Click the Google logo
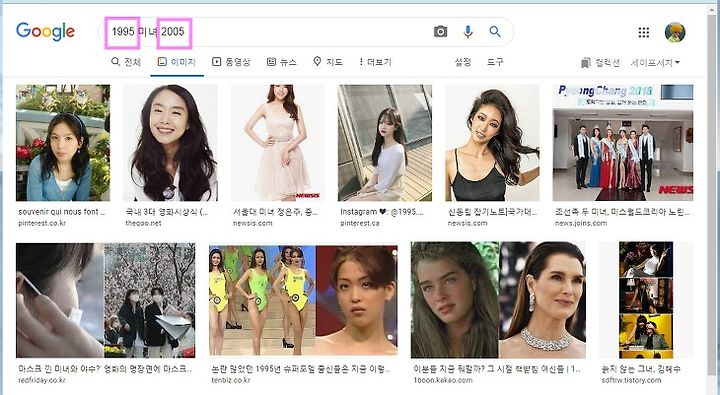This screenshot has width=720, height=395. tap(45, 32)
